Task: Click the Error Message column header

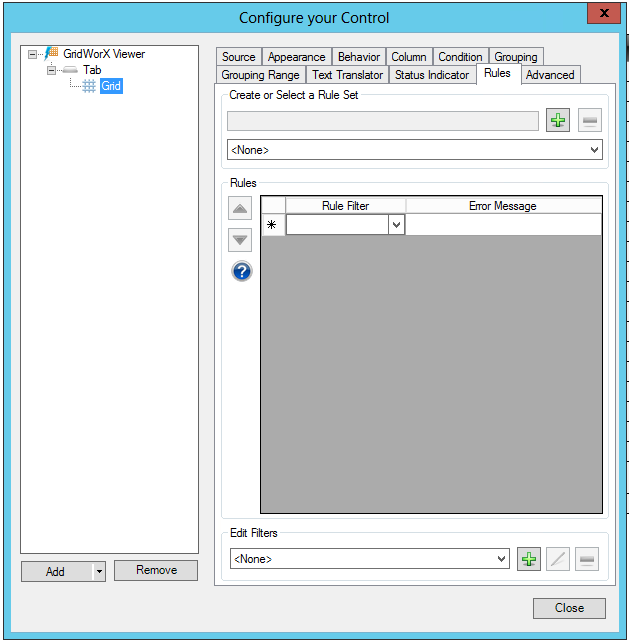Action: [x=503, y=206]
